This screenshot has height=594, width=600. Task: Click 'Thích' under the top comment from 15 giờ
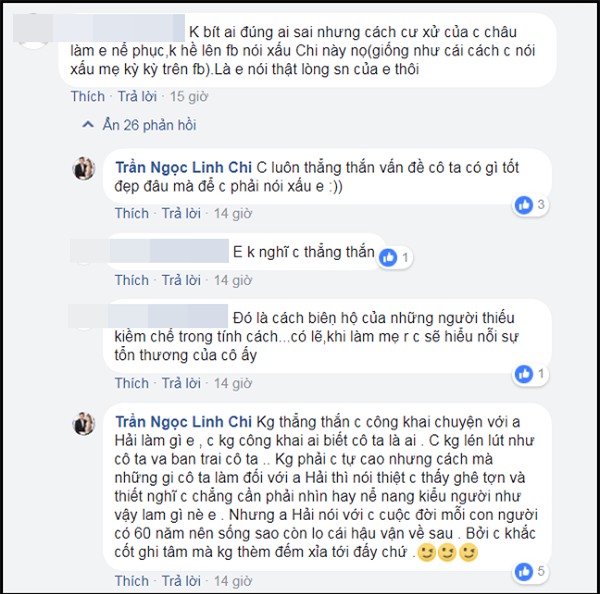[88, 96]
